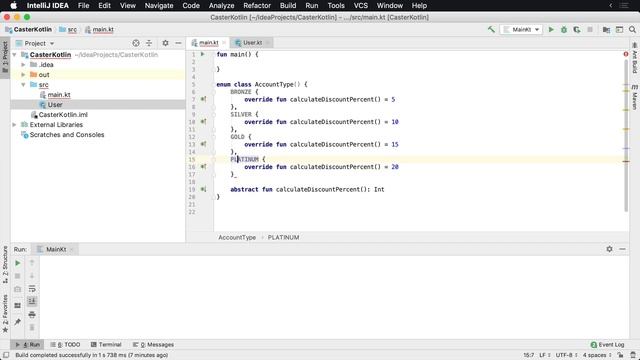The image size is (640, 360).
Task: Change 4 spaces indent setting
Action: pyautogui.click(x=597, y=355)
